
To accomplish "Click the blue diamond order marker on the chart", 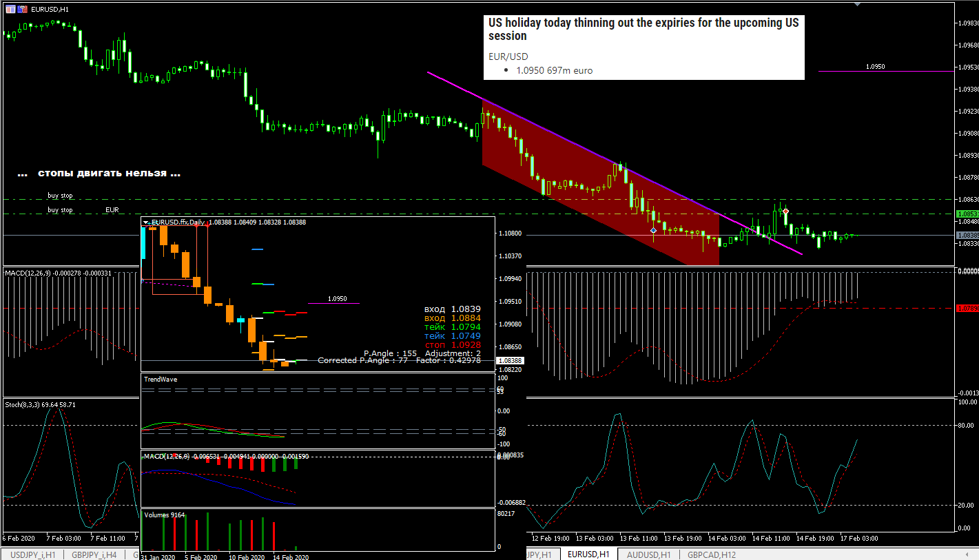I will pyautogui.click(x=653, y=230).
